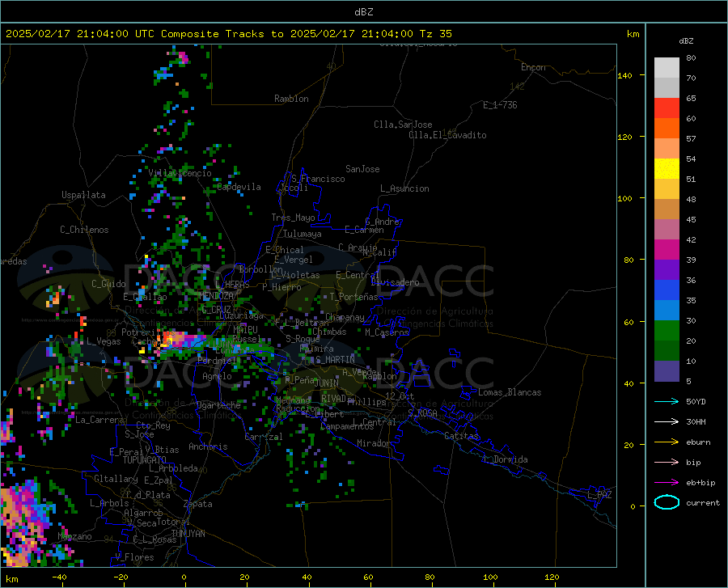
Task: Click the '50YD' legend label
Action: tap(696, 401)
